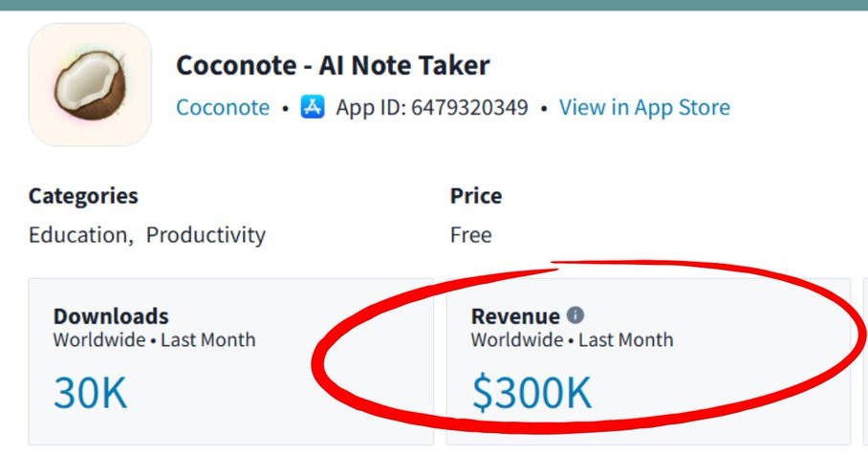Viewport: 868px width, 454px height.
Task: Click the Education category
Action: (78, 235)
